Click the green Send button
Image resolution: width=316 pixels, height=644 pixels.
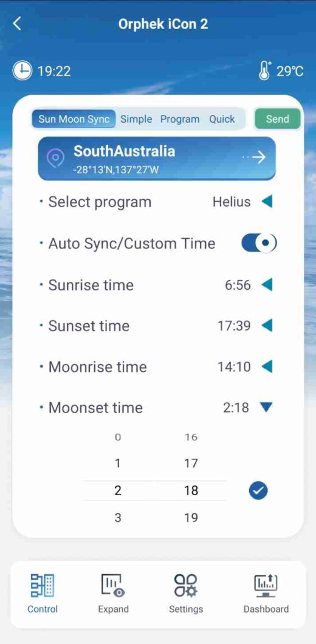click(277, 119)
